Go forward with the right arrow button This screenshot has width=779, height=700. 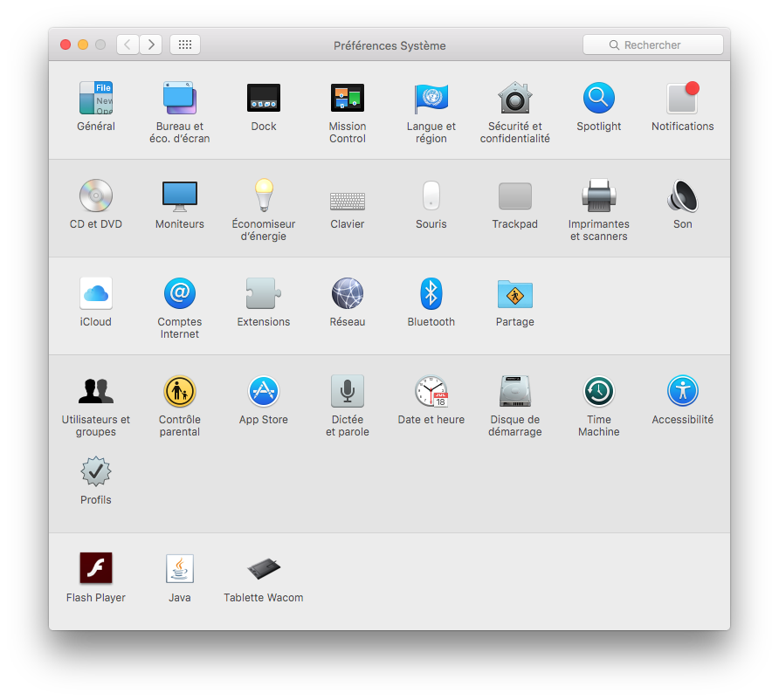pyautogui.click(x=151, y=45)
